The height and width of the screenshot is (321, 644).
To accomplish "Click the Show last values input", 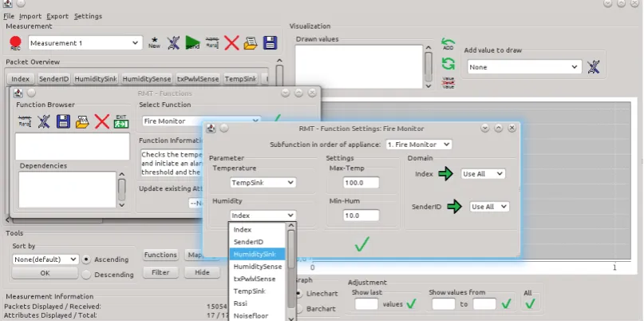I will pyautogui.click(x=366, y=304).
